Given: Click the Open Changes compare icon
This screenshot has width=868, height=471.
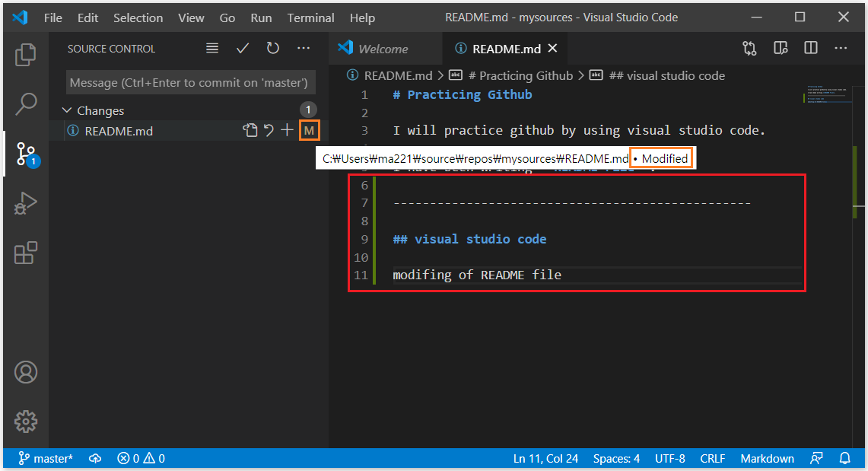Looking at the screenshot, I should (x=749, y=48).
